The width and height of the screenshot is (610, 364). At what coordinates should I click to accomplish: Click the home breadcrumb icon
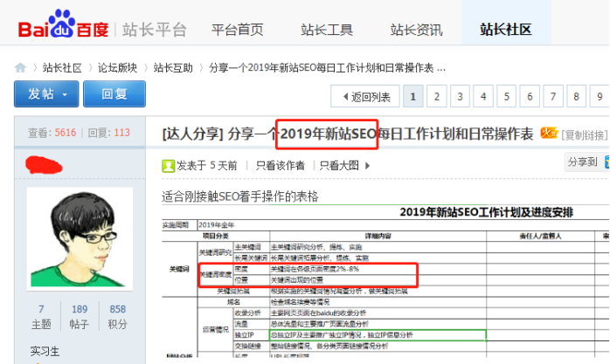20,68
